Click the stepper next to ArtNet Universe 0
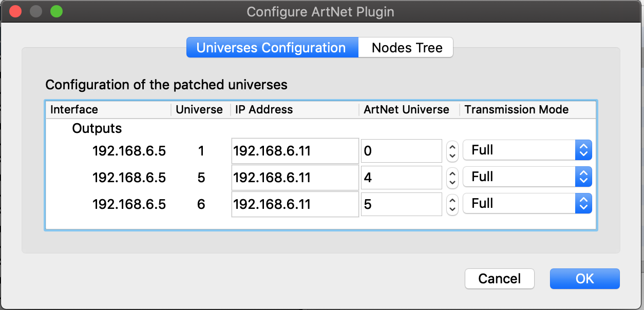The image size is (644, 310). point(452,151)
